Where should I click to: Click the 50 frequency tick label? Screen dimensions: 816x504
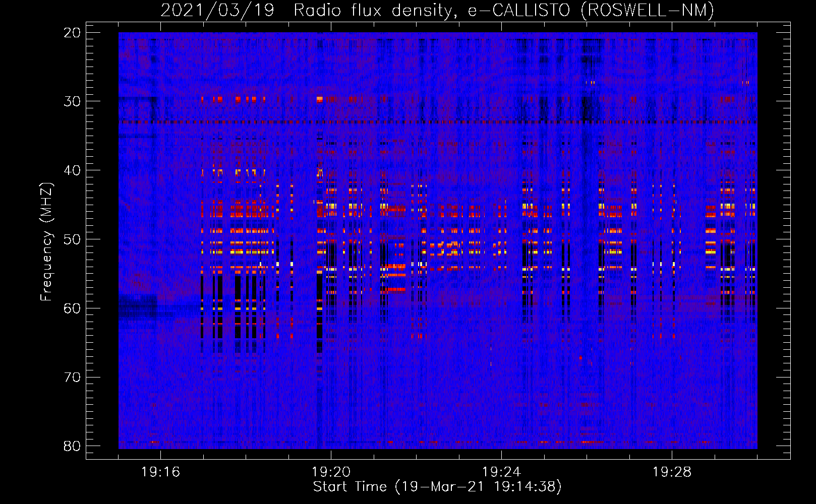click(x=73, y=239)
